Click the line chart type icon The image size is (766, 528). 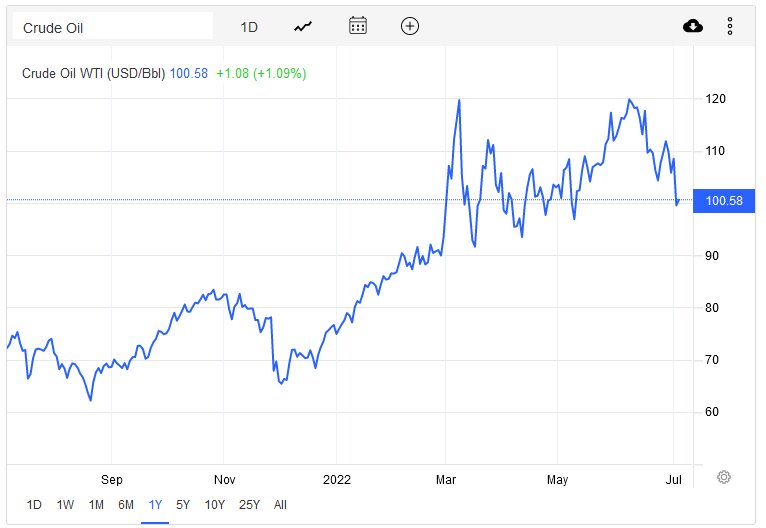click(x=303, y=27)
